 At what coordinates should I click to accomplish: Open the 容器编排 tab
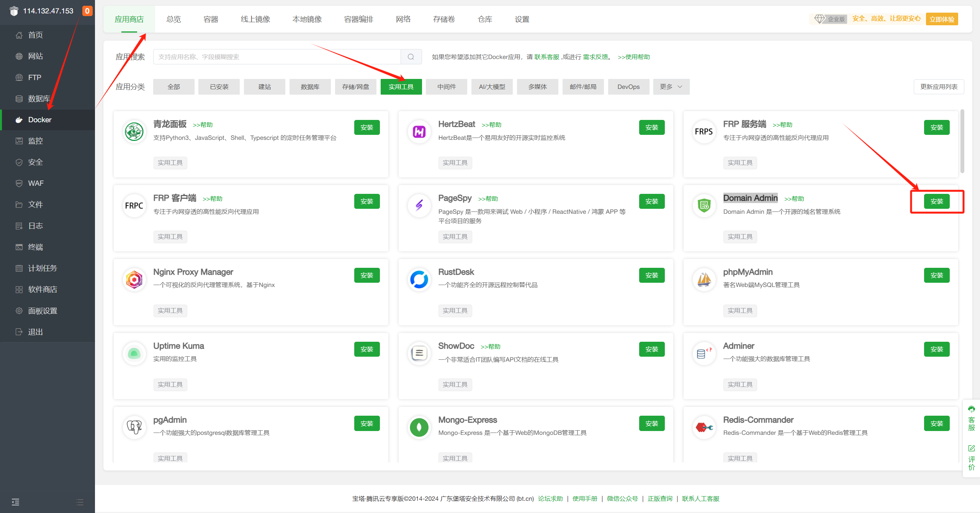pyautogui.click(x=359, y=19)
